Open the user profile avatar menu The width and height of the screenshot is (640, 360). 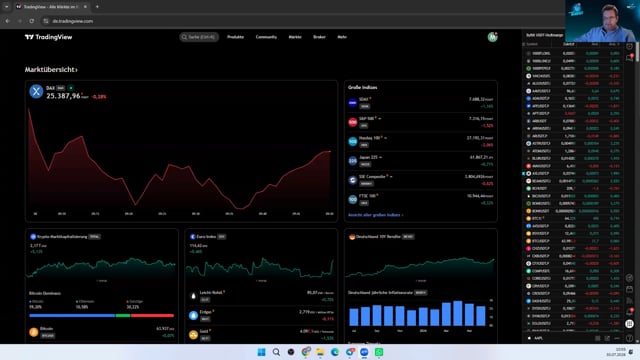coord(493,37)
